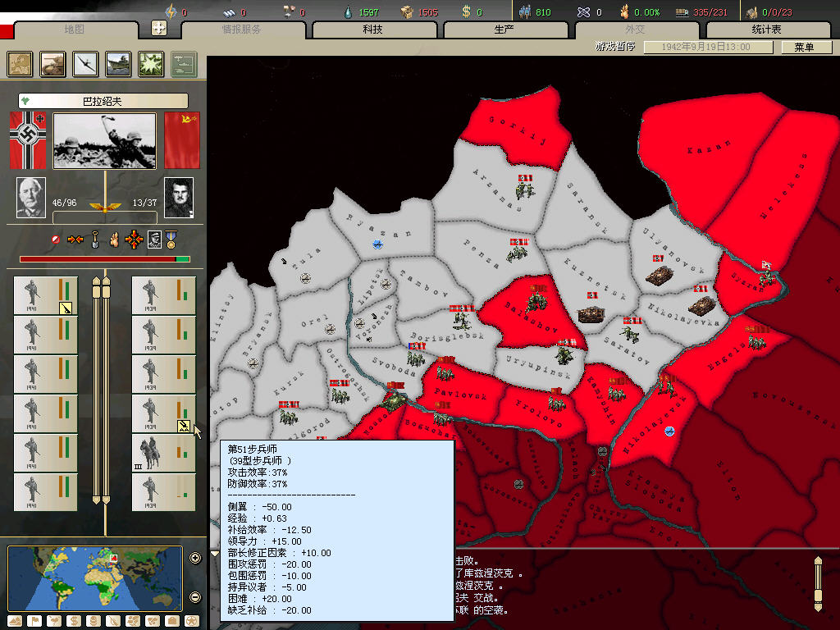Click the flame battle modifier icon

click(114, 240)
